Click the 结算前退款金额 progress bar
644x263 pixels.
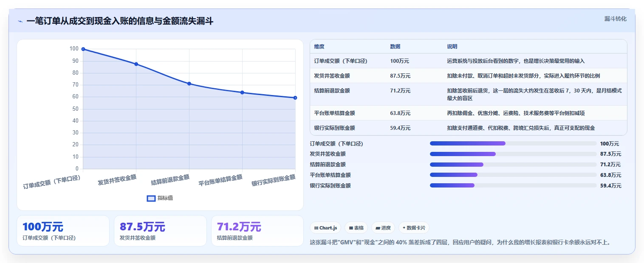[x=513, y=165]
